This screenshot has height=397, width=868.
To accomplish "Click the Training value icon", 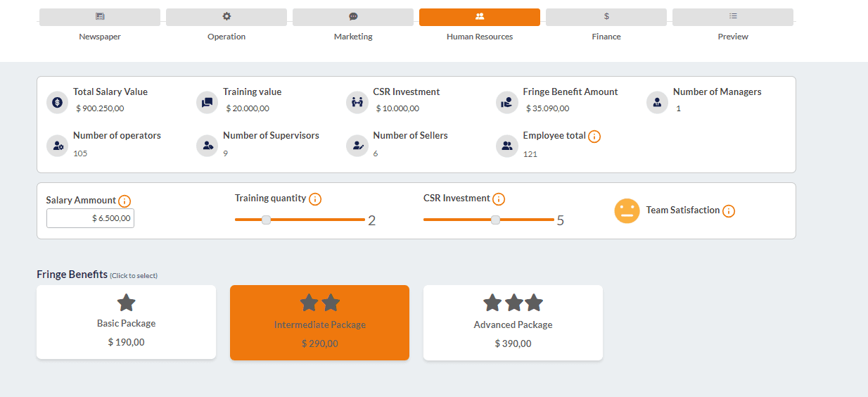I will click(x=207, y=102).
